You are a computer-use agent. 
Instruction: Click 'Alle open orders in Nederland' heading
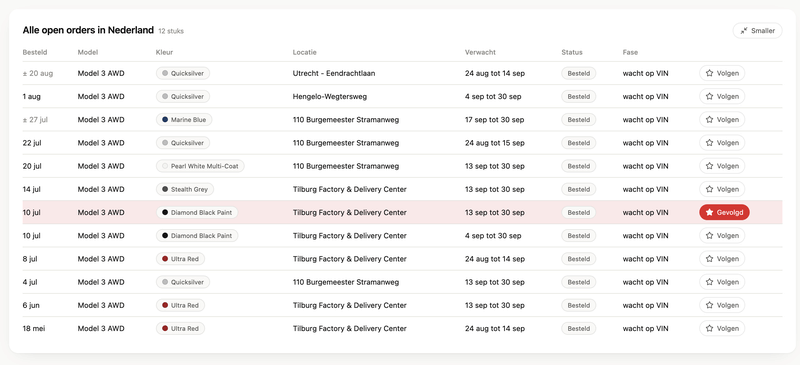(x=88, y=30)
